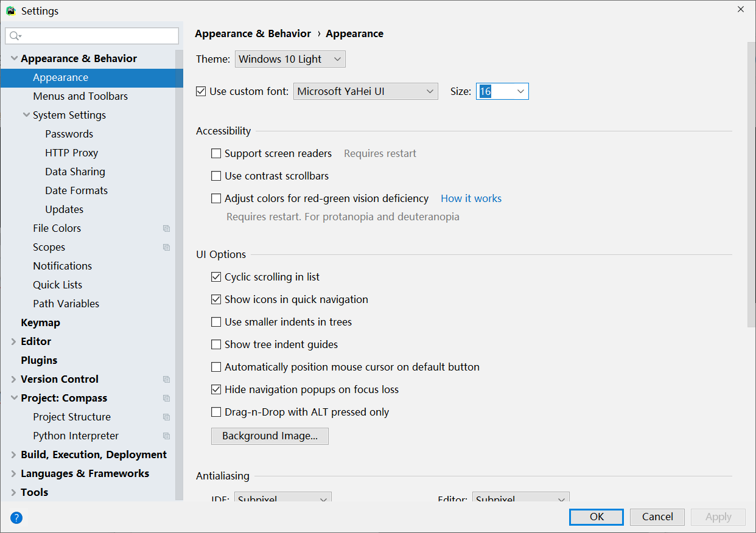Check Drag-n-Drop with ALT pressed only
Viewport: 756px width, 533px height.
point(216,412)
